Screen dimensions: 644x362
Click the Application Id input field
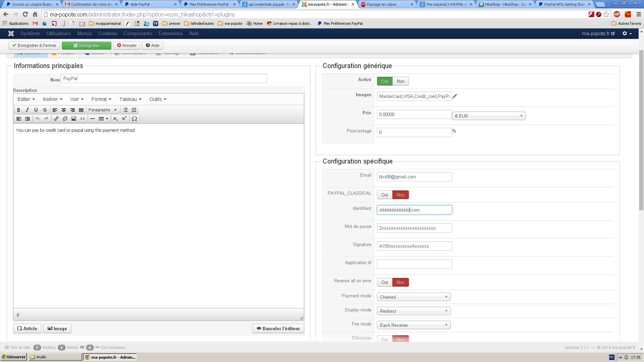[414, 264]
